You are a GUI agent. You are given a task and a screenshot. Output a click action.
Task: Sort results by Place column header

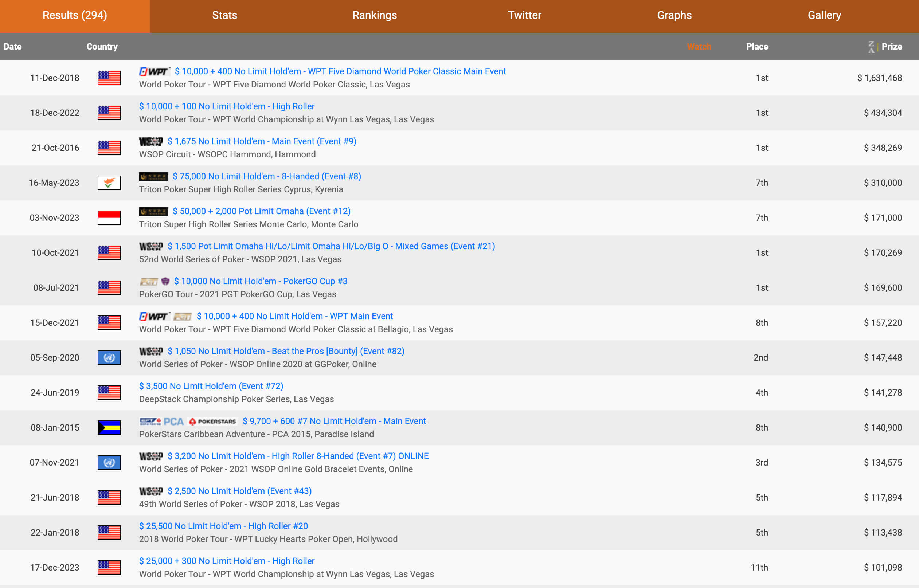coord(757,47)
